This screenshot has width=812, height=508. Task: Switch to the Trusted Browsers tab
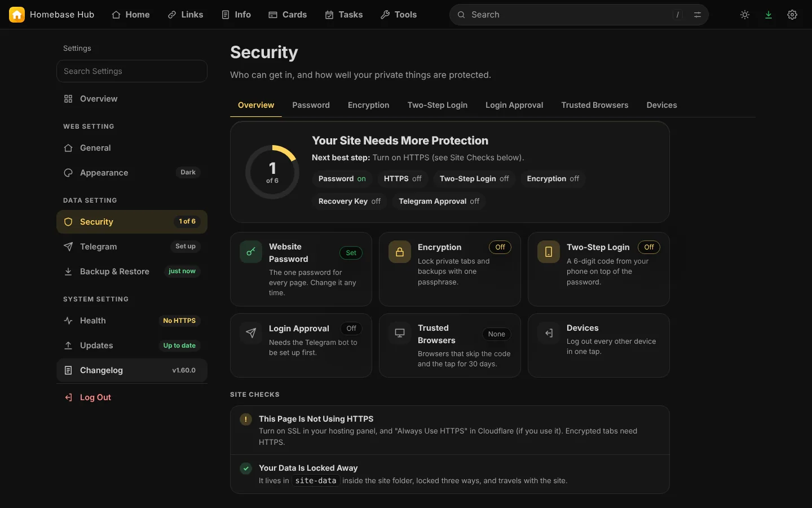pyautogui.click(x=595, y=105)
